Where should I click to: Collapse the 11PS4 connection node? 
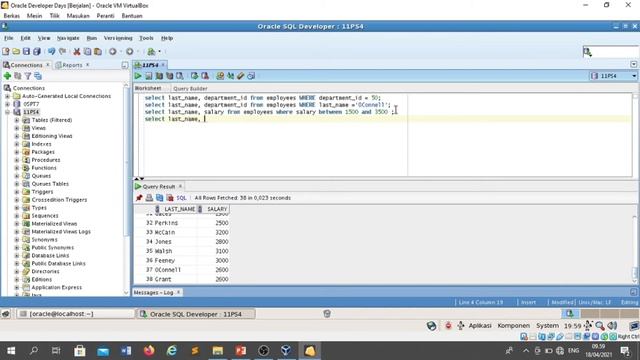[7, 112]
